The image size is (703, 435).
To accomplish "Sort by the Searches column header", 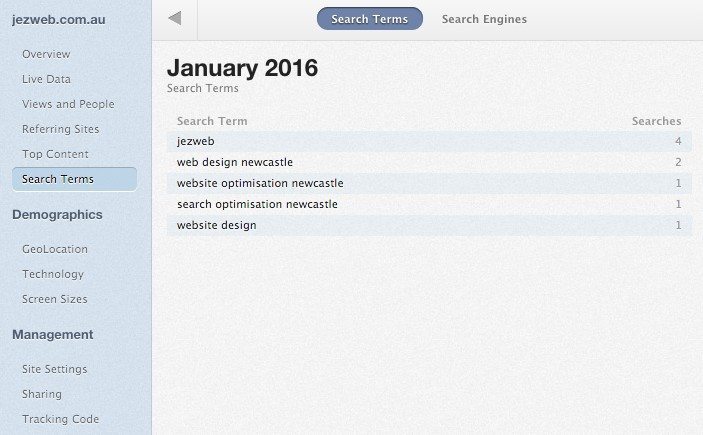I will [x=656, y=121].
